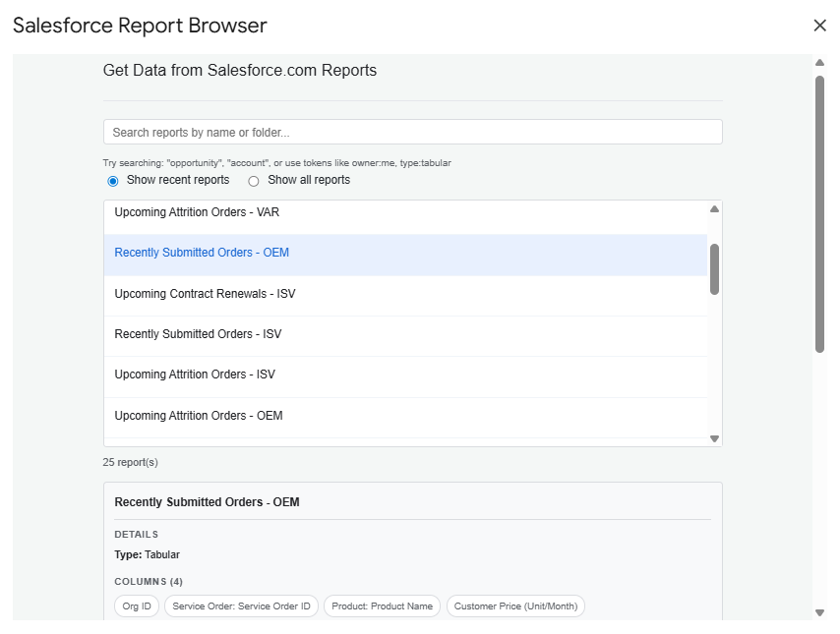Click the Customer Price (Unit/Month) column chip

coord(515,605)
